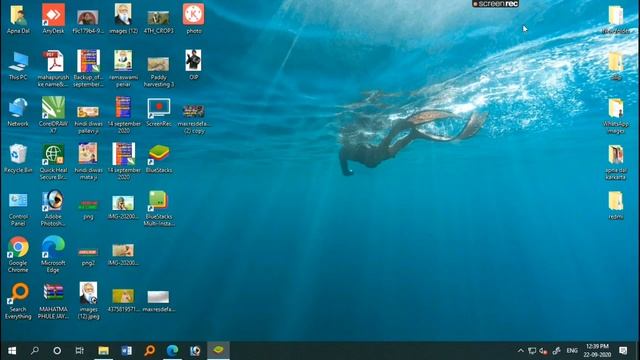Viewport: 640px width, 360px height.
Task: Select the 437581957 image file
Action: (123, 300)
